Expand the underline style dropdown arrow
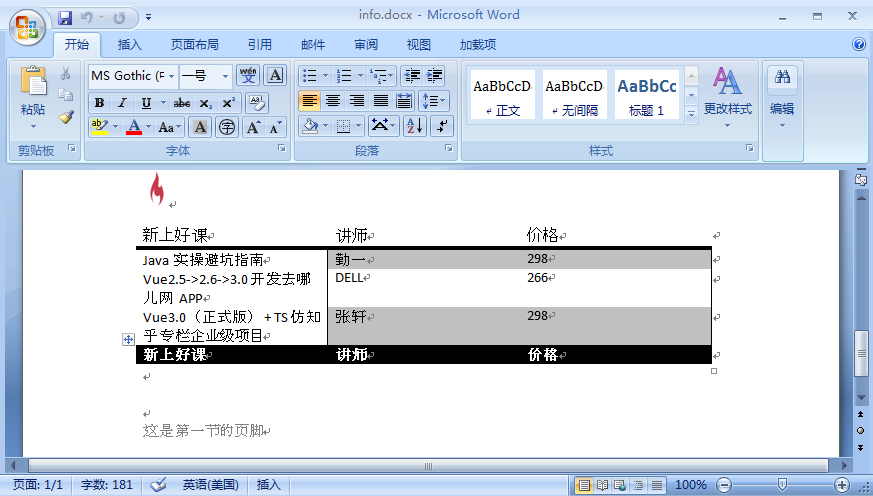The image size is (873, 496). 163,103
